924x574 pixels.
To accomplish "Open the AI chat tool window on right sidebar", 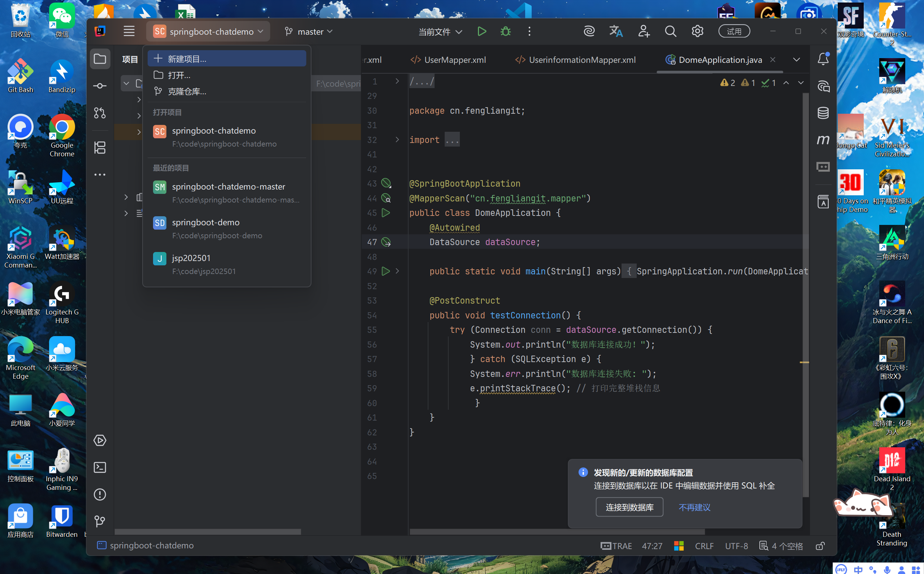I will pos(823,86).
